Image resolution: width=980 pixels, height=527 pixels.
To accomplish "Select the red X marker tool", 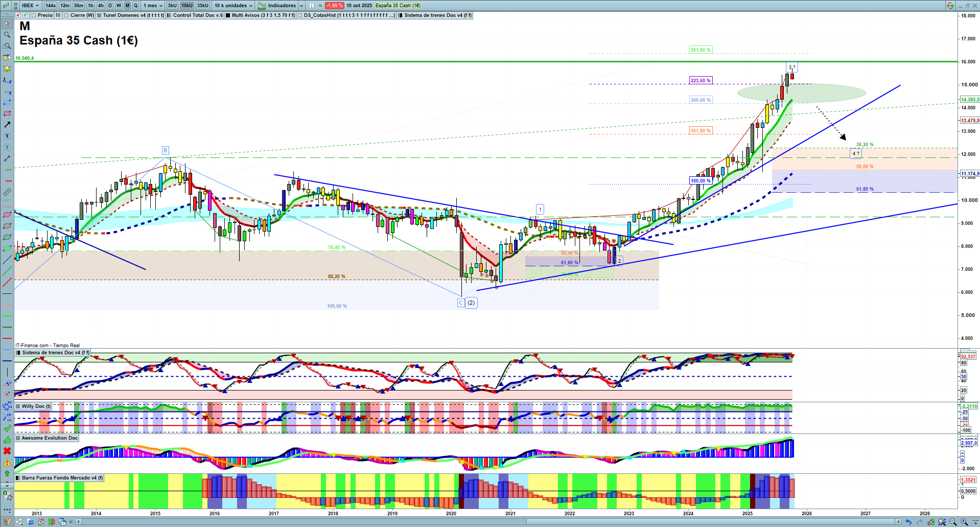I will (7, 451).
